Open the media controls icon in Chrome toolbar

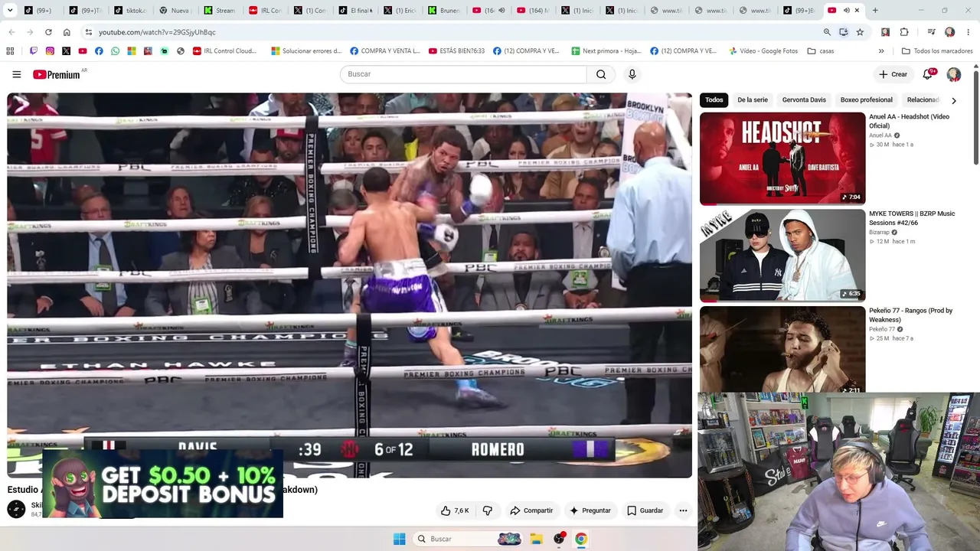point(931,32)
